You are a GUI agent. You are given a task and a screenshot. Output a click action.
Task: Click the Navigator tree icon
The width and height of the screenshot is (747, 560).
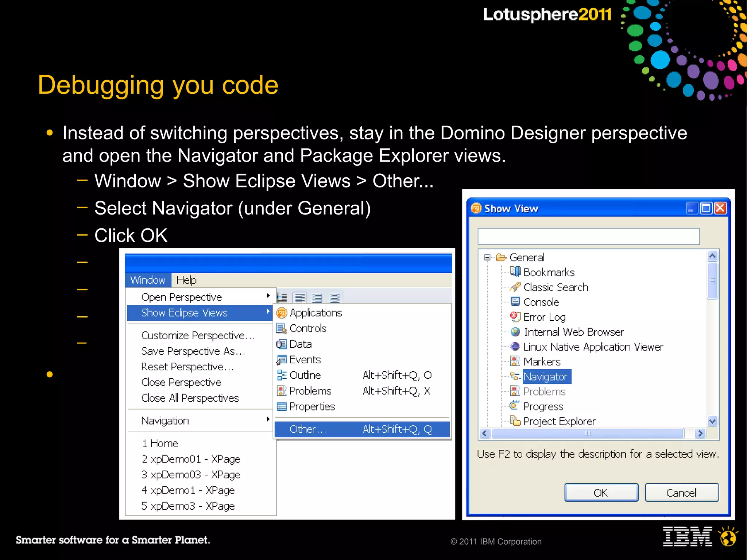coord(515,376)
